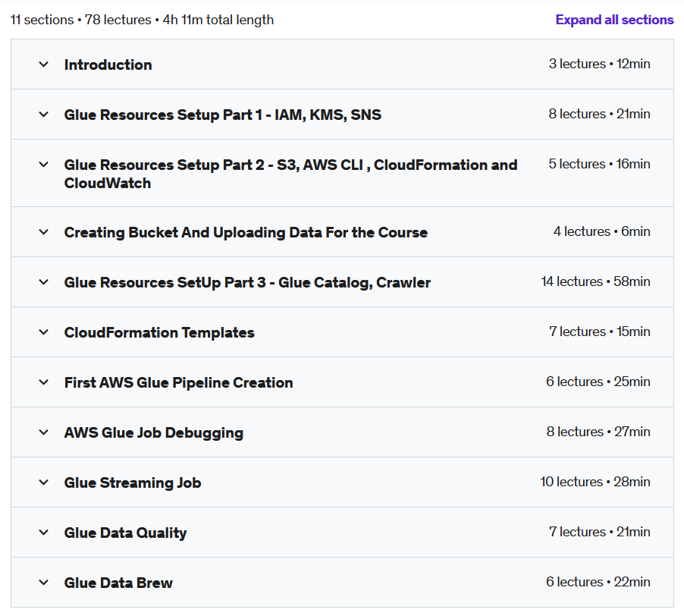
Task: Expand chevron beside Glue Data Quality
Action: click(44, 533)
